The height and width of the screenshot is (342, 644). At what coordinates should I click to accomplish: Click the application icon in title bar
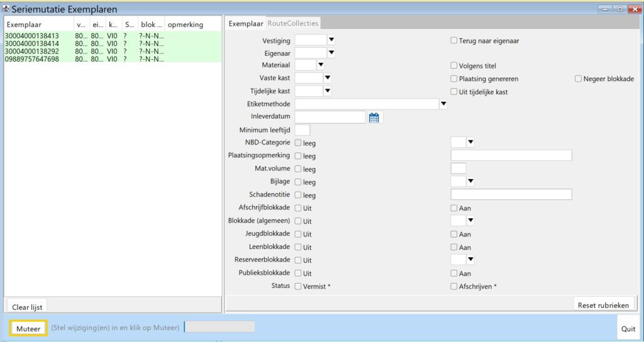click(6, 9)
